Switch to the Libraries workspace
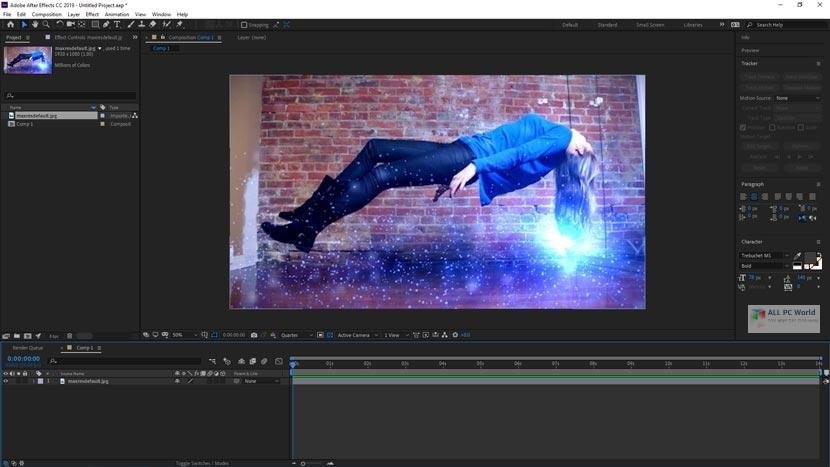 693,25
